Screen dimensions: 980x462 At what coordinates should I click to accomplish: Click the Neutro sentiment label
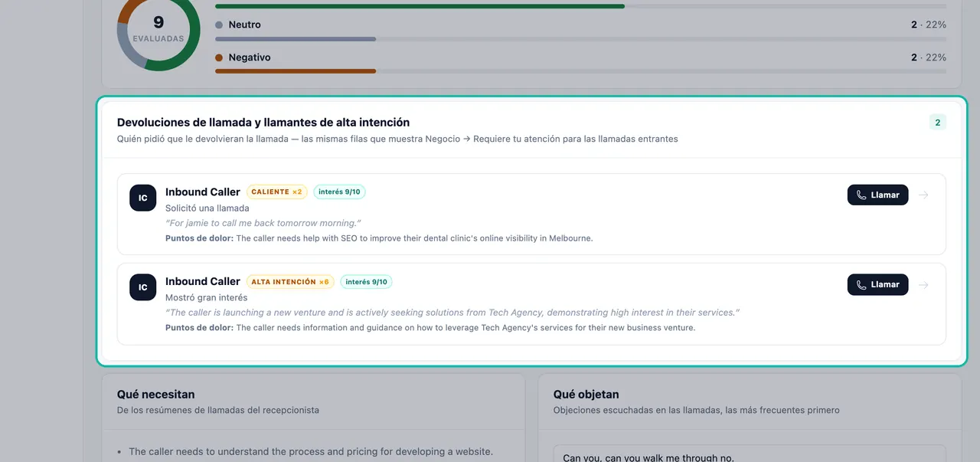pos(244,25)
